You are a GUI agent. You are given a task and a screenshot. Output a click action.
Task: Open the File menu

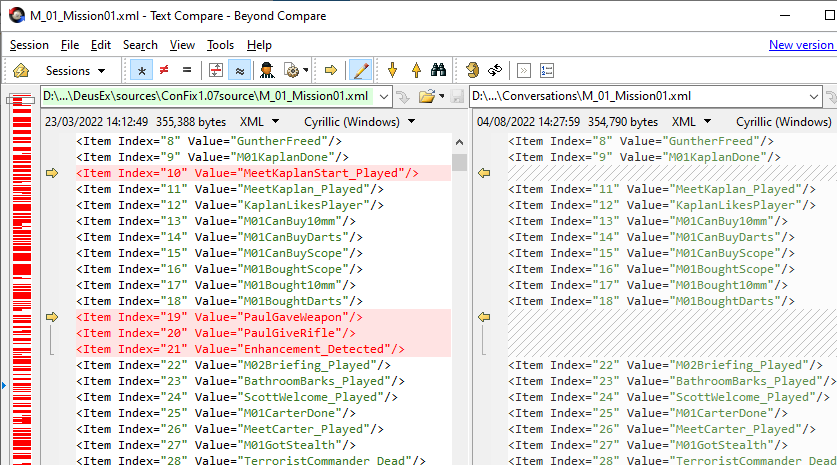70,45
